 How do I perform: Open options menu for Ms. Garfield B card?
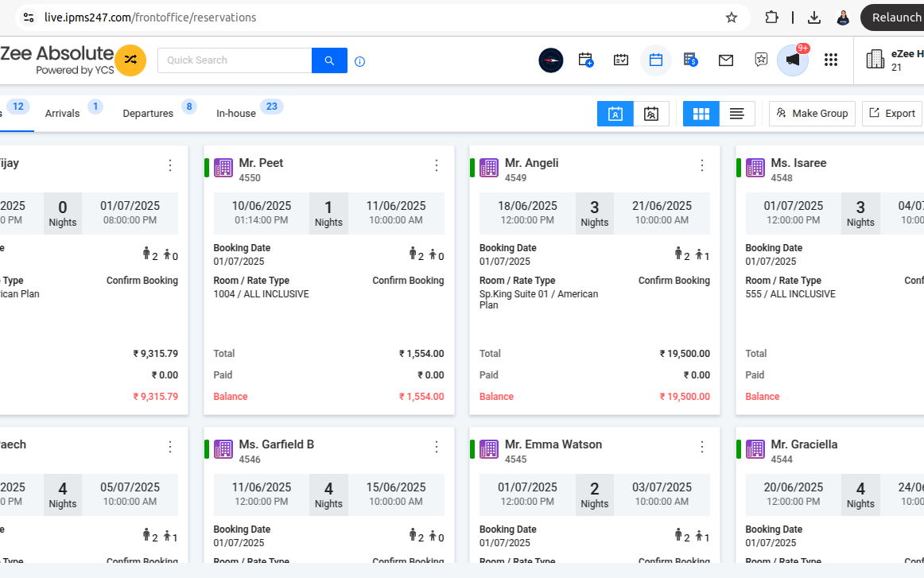[436, 447]
